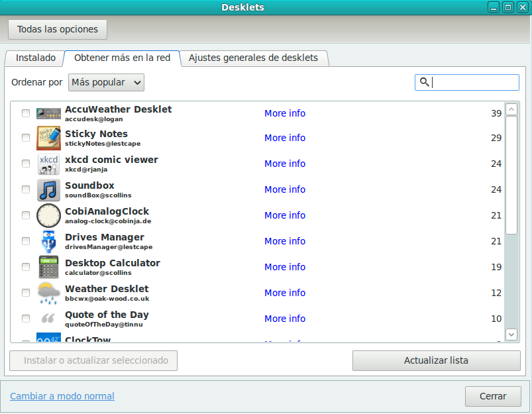Click the AccuWeather Desklet icon
Image resolution: width=532 pixels, height=414 pixels.
(x=48, y=113)
